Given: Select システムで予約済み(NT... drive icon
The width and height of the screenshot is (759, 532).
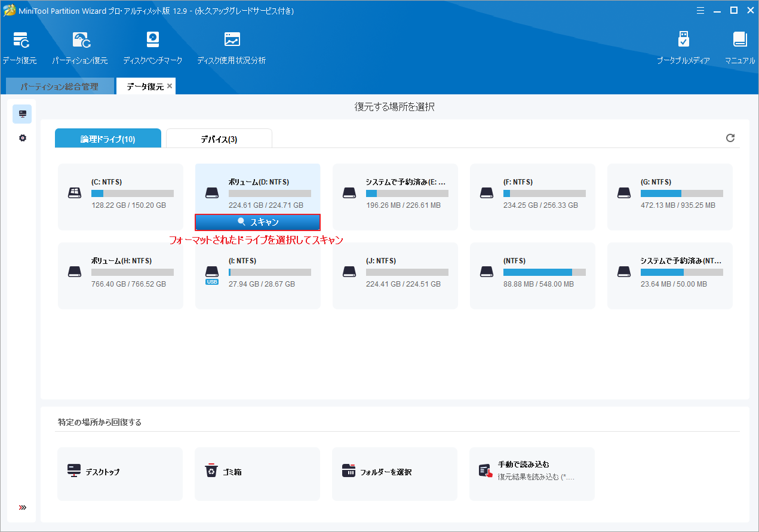Looking at the screenshot, I should pos(624,272).
